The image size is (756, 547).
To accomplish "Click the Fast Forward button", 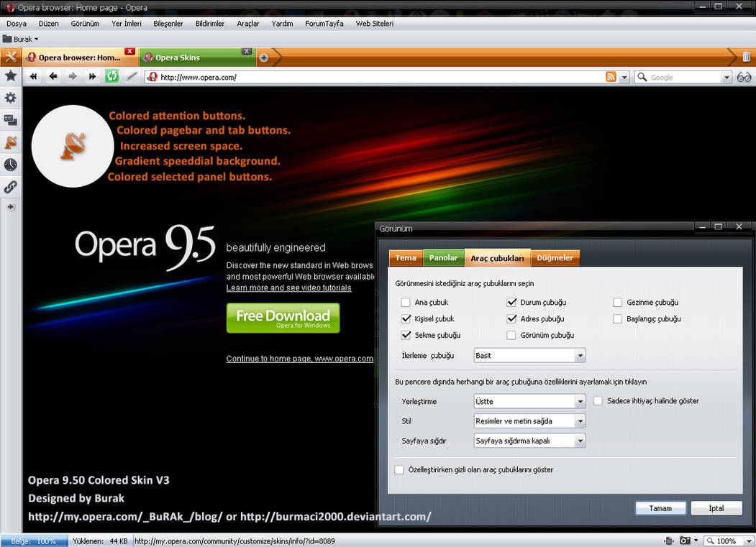I will point(92,76).
